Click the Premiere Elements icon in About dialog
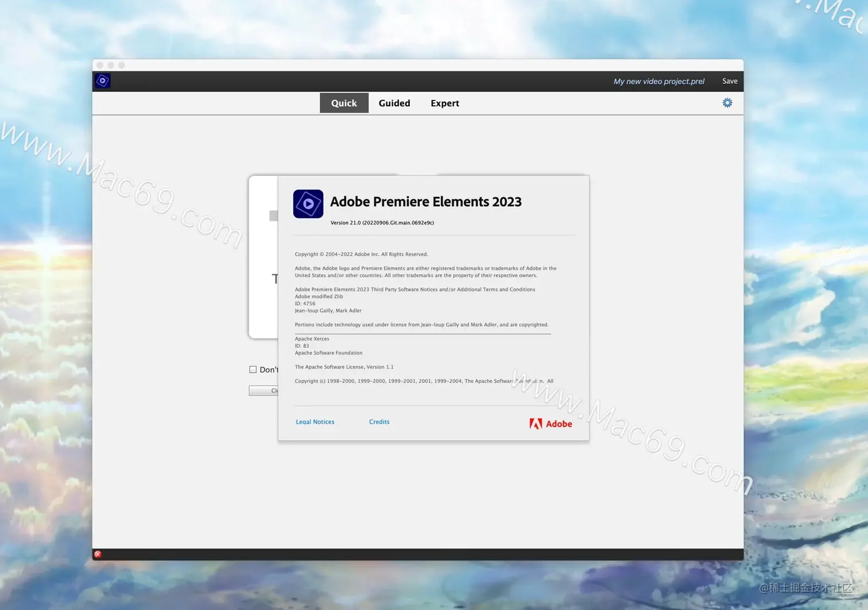This screenshot has height=610, width=868. coord(308,204)
